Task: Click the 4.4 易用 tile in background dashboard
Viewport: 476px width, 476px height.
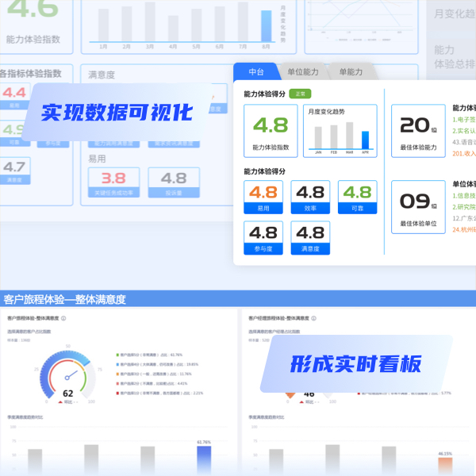Action: point(14,96)
